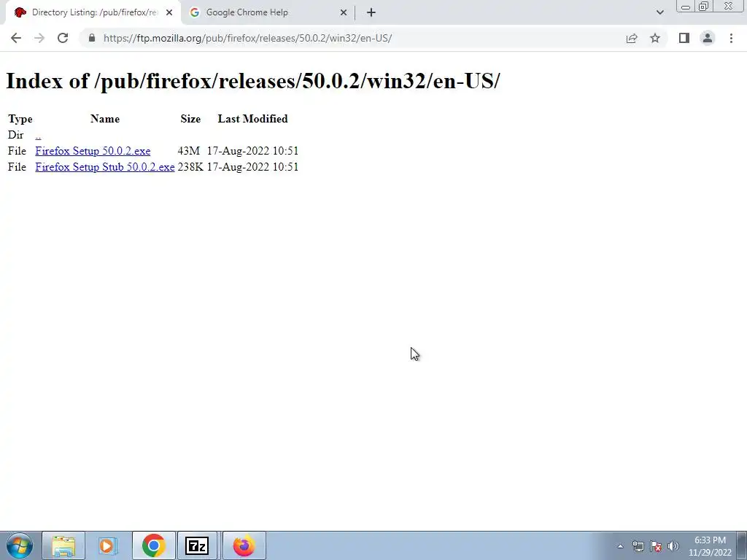Open Windows Explorer from the taskbar
Image resolution: width=747 pixels, height=560 pixels.
click(x=63, y=545)
